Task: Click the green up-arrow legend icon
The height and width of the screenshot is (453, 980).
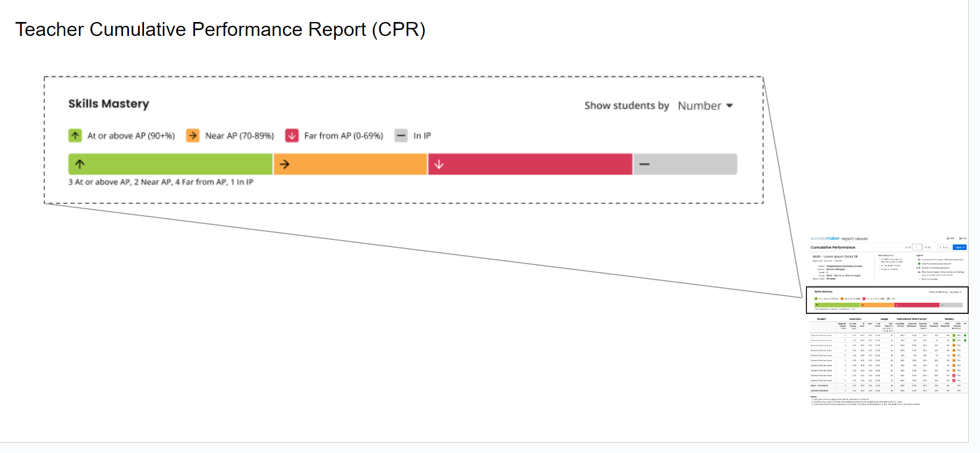Action: (75, 136)
